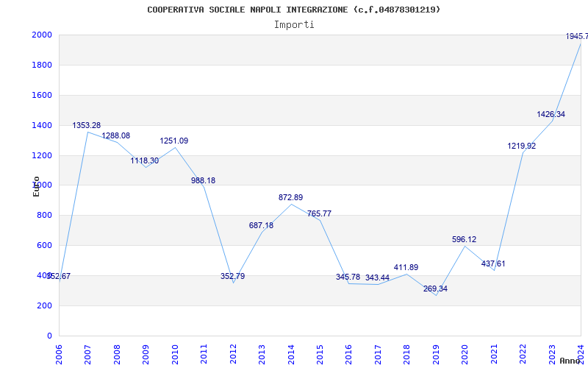Select the 343.44 data label
The width and height of the screenshot is (588, 368).
[x=377, y=278]
